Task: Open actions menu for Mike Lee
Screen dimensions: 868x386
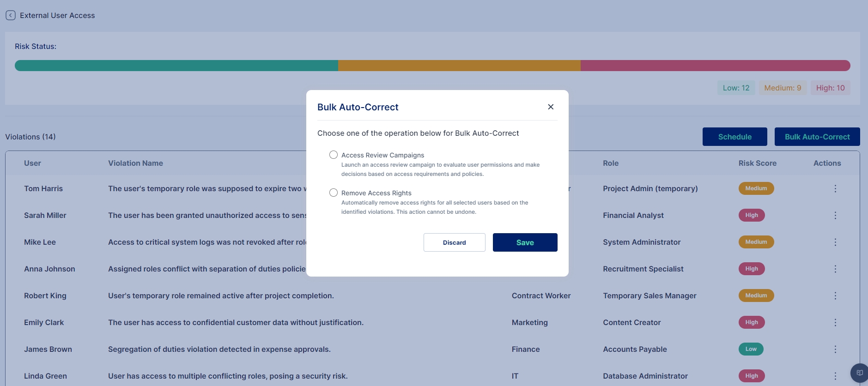Action: click(835, 242)
